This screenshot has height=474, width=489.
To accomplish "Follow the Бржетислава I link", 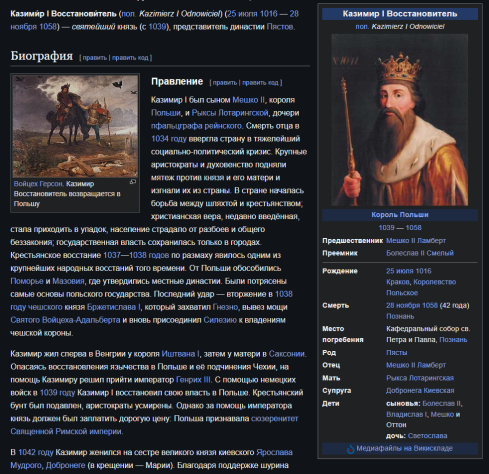I will pos(114,307).
